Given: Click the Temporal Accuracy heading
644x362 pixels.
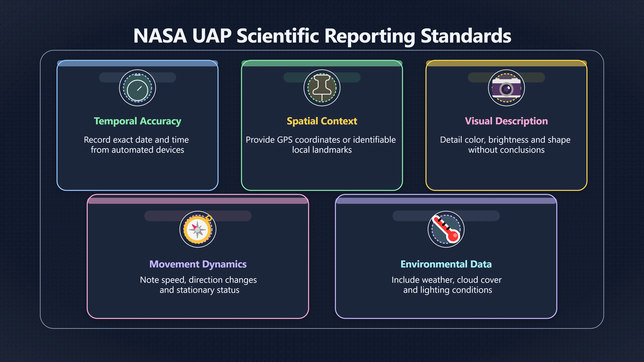Looking at the screenshot, I should tap(138, 121).
